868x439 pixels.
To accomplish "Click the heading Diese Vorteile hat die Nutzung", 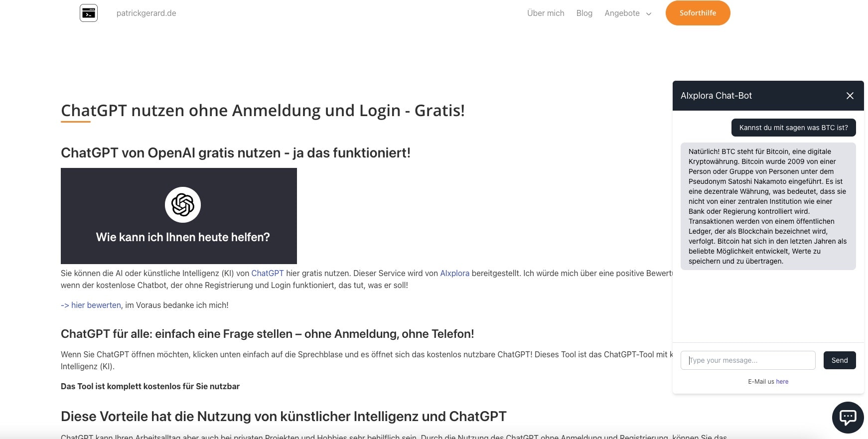I will pos(284,416).
